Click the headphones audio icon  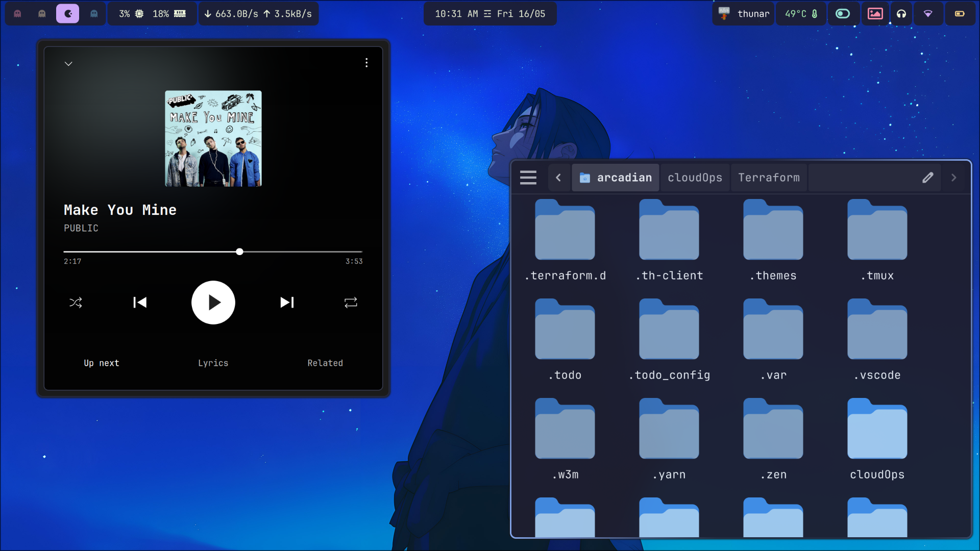901,14
